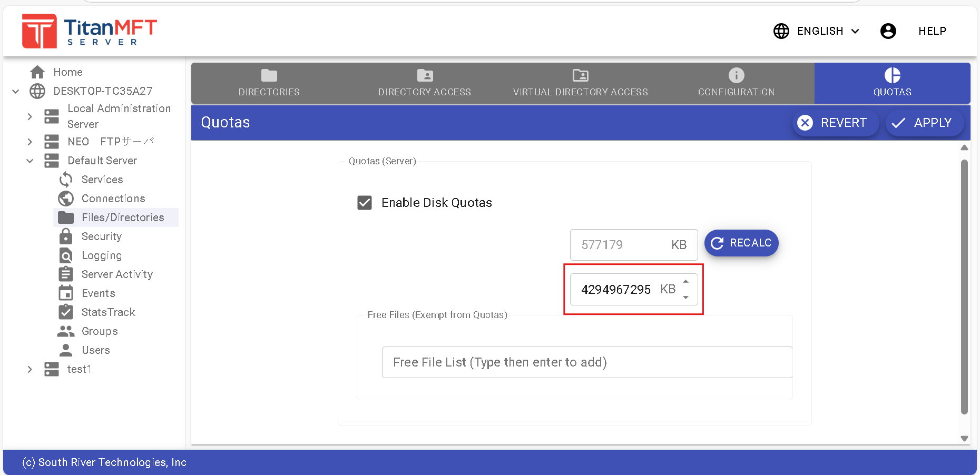
Task: Expand the Local Administration Server node
Action: 30,116
